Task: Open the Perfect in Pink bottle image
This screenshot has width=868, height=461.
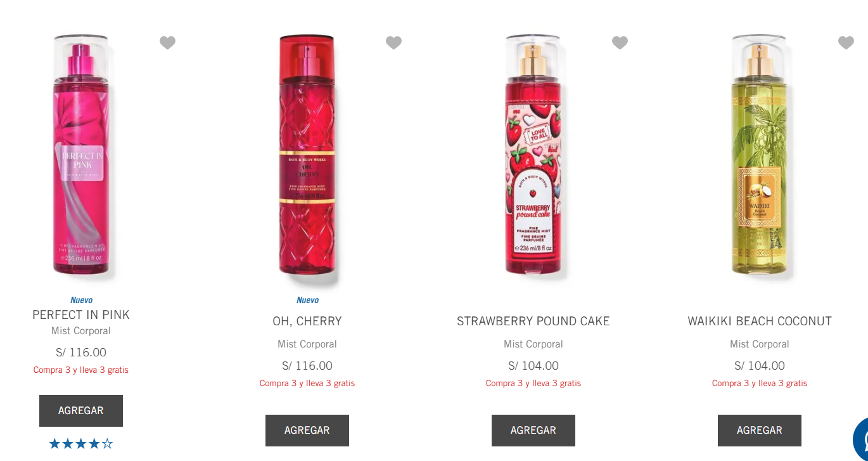Action: (x=80, y=156)
